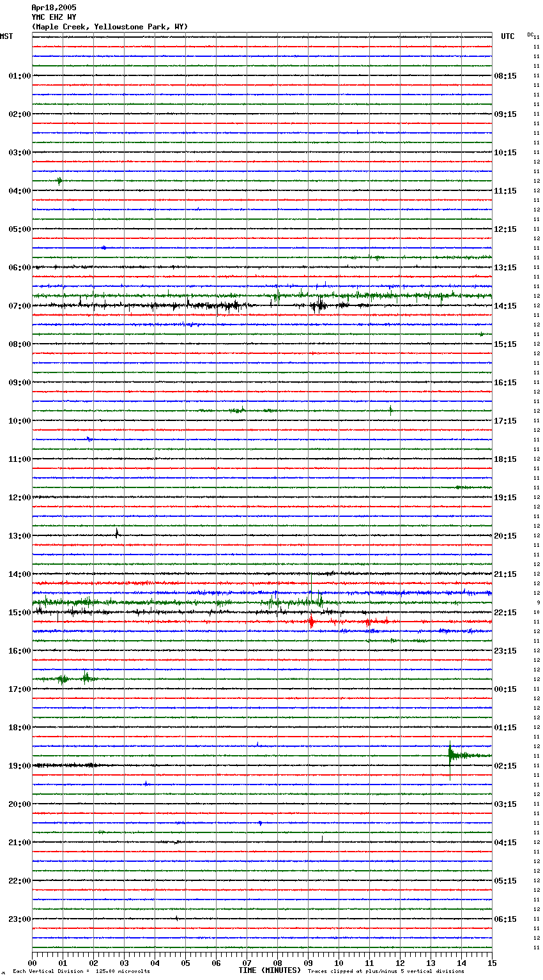Image resolution: width=543 pixels, height=980 pixels.
Task: Click the black spike on the 13:00 MST trace
Action: pyautogui.click(x=117, y=533)
